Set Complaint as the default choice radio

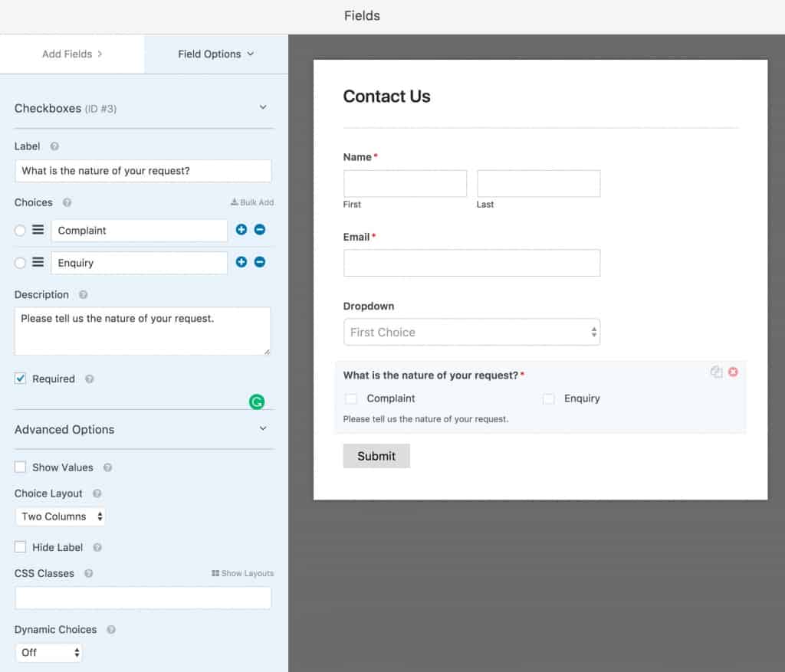20,231
